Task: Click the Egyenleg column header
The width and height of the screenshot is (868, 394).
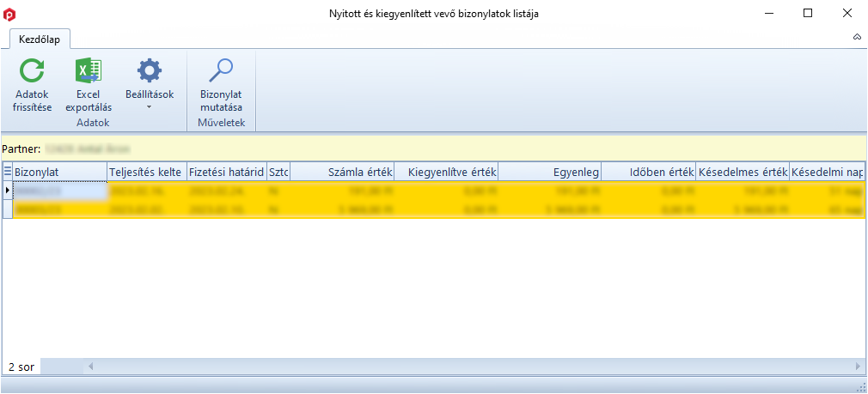Action: [x=550, y=173]
